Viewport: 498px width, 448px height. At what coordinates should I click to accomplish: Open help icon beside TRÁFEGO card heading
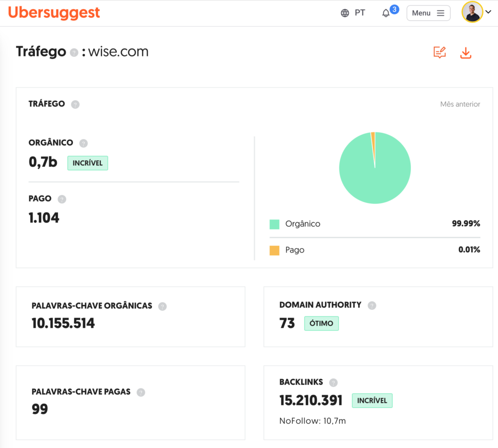[75, 104]
